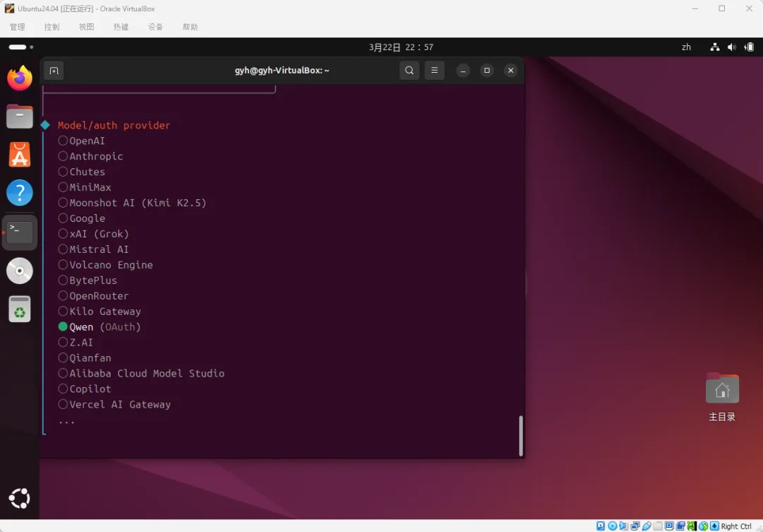This screenshot has width=763, height=532.
Task: Pick the Qianfan provider option
Action: [85, 358]
